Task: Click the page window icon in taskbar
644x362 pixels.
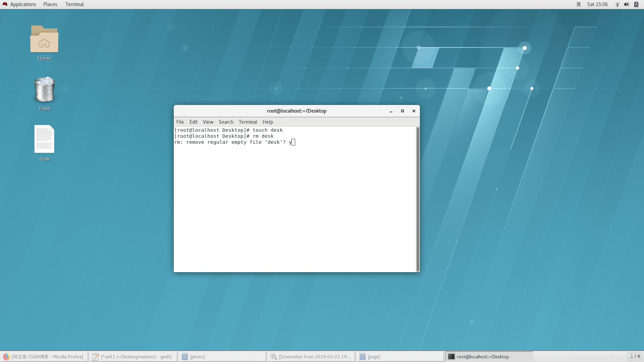Action: 363,357
